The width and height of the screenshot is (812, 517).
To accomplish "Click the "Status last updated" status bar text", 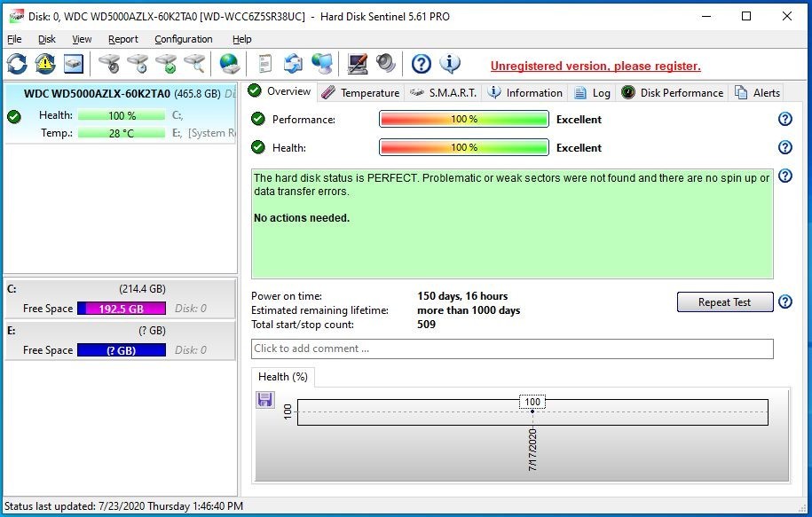I will coord(123,506).
